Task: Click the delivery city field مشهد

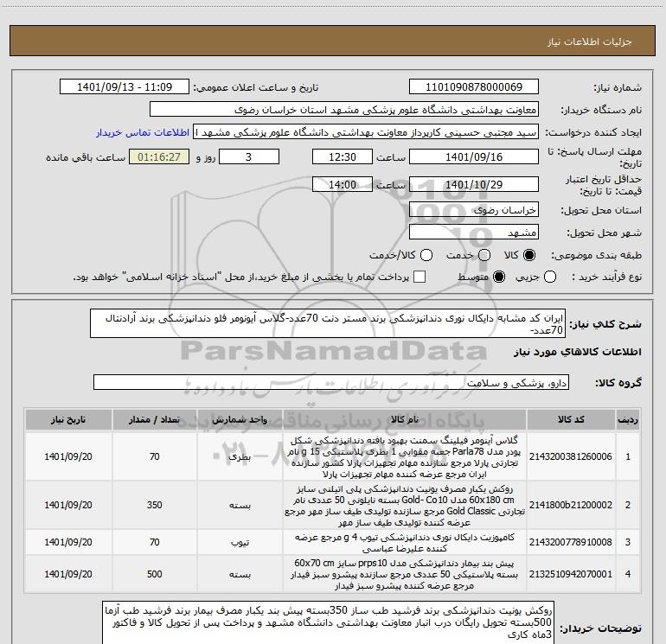Action: (x=474, y=233)
